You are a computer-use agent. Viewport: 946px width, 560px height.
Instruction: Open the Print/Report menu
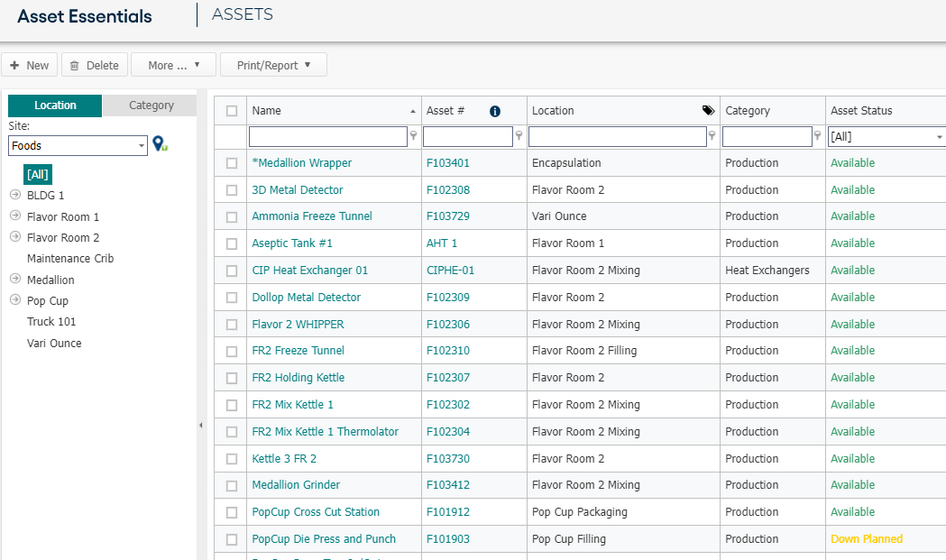(273, 65)
